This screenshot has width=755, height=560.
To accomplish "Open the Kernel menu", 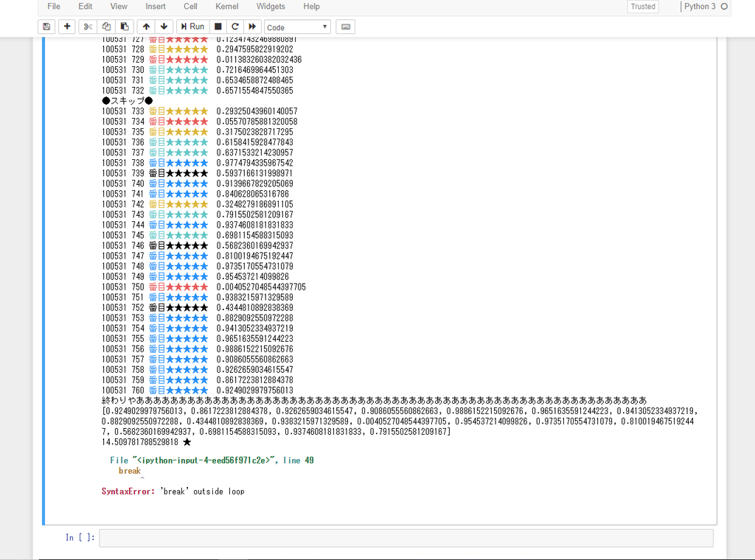I will point(227,6).
